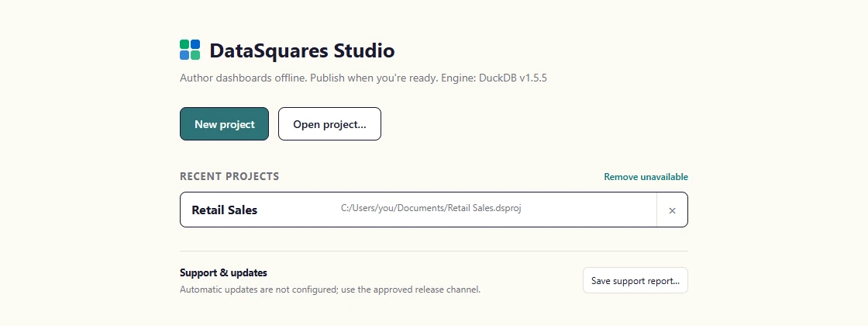Click Save support report button
Screen dimensions: 868x326
click(x=635, y=280)
